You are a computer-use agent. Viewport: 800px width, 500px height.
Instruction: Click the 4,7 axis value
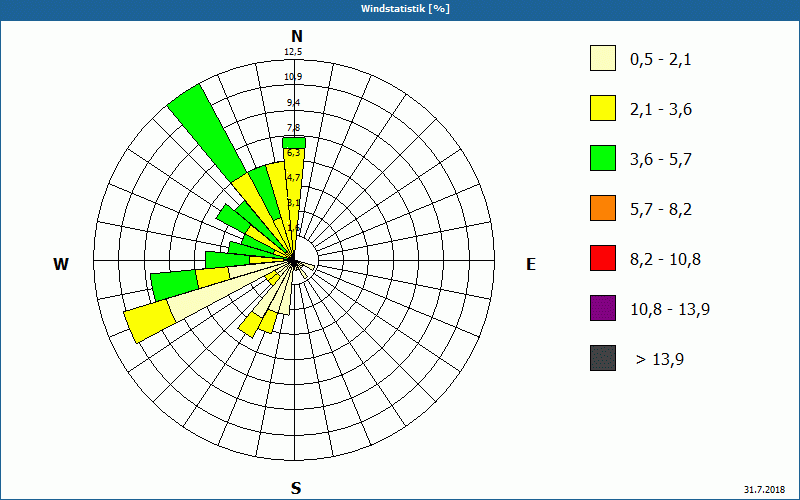pos(293,178)
